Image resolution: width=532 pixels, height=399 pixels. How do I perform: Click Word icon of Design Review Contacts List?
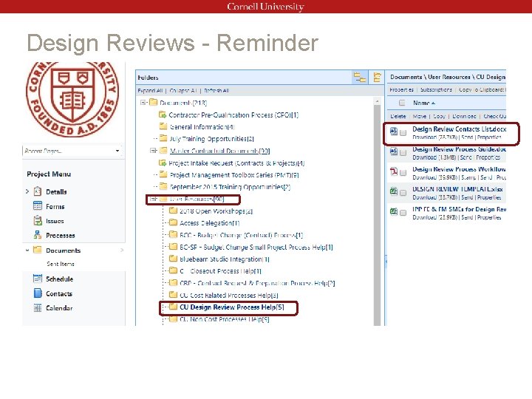[x=394, y=132]
